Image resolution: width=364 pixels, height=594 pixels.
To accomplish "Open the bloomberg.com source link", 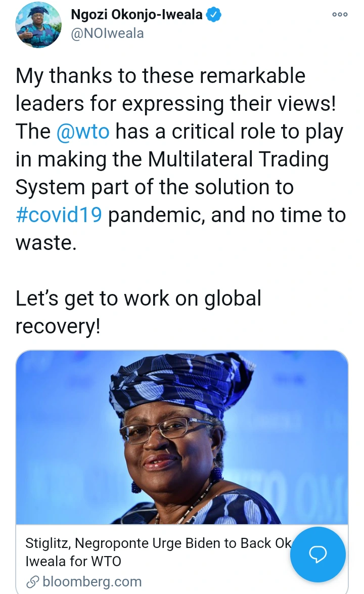I will point(92,581).
